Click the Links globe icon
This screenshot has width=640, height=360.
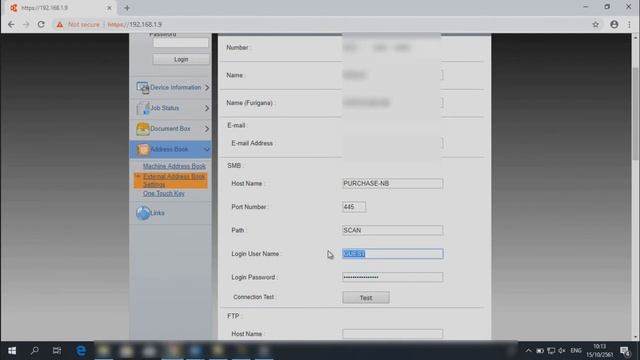pos(143,213)
